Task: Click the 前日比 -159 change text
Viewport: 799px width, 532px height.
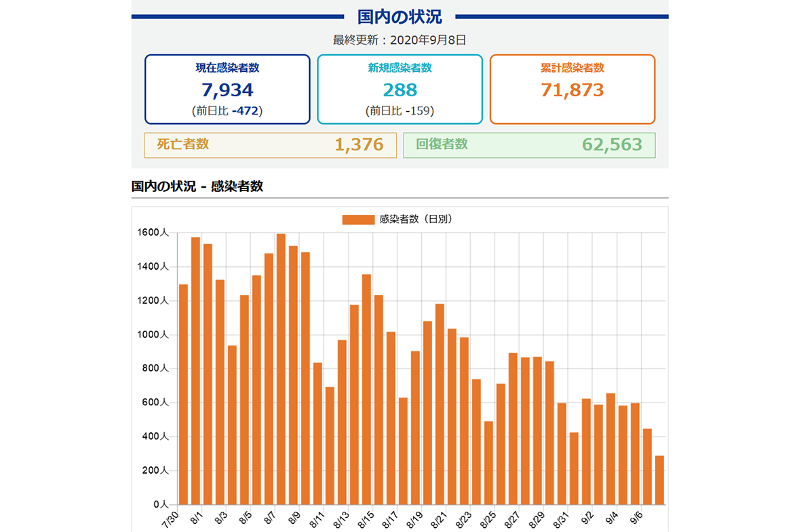Action: pos(399,110)
